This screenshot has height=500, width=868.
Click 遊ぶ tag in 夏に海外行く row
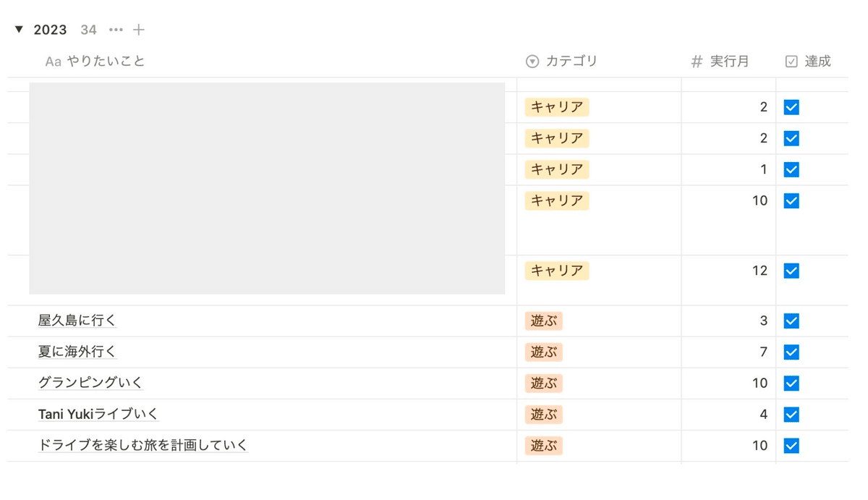pyautogui.click(x=544, y=352)
